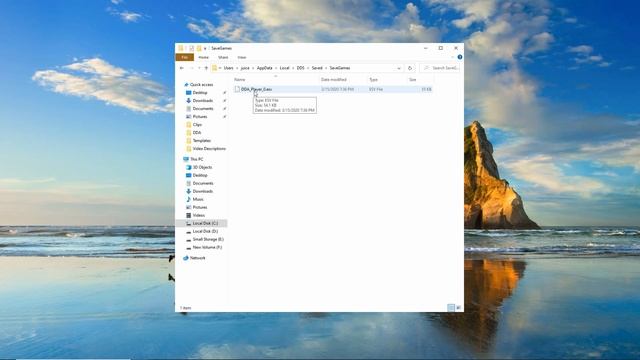
Task: Open the Video Descriptions folder
Action: tap(209, 149)
